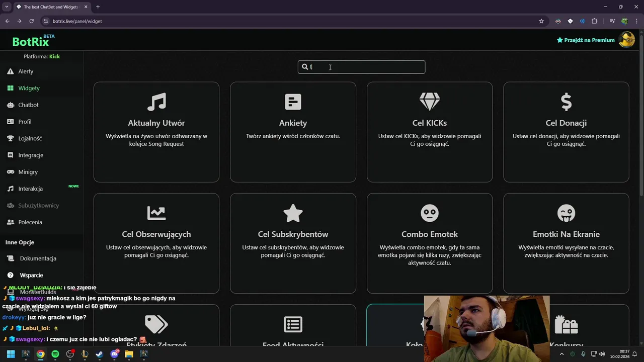The image size is (644, 362).
Task: Click the search magnifier icon
Action: (304, 67)
